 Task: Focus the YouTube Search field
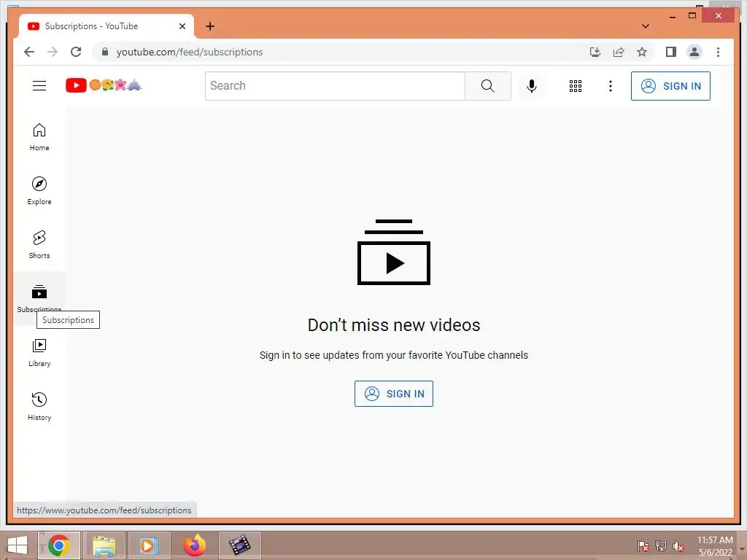point(335,86)
